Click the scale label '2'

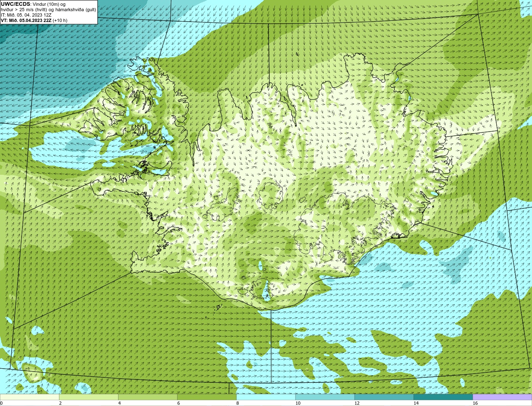[60, 403]
